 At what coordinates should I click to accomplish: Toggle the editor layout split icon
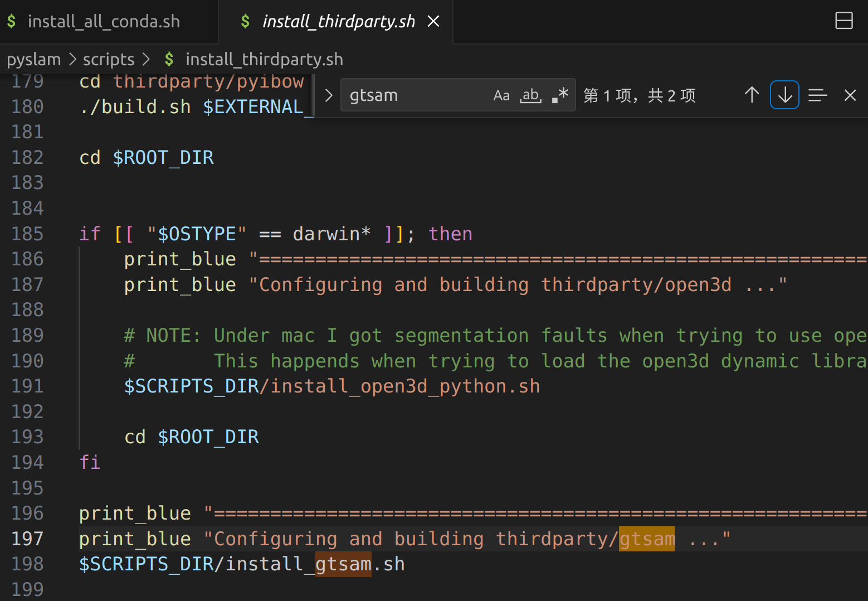point(844,21)
